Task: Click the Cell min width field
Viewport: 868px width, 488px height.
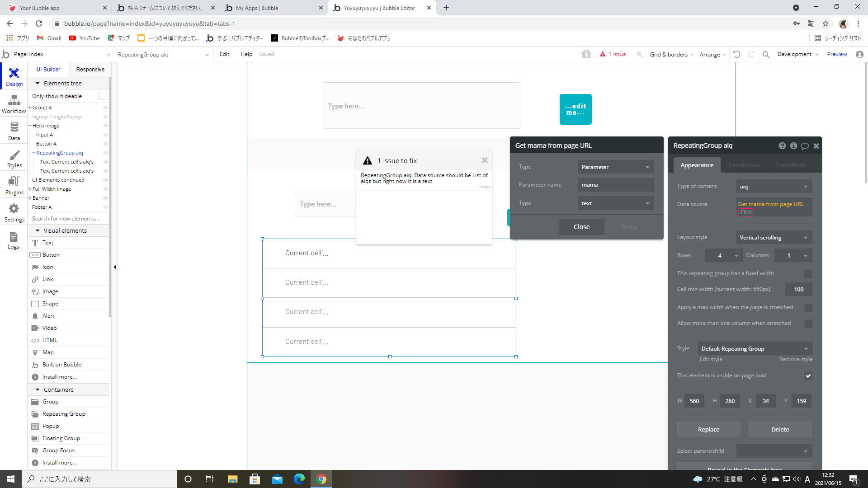Action: pyautogui.click(x=798, y=290)
